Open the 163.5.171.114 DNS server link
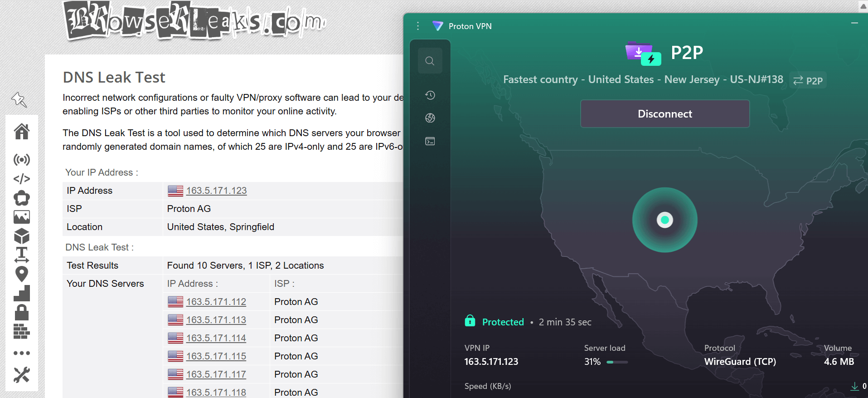The image size is (868, 398). pos(216,338)
